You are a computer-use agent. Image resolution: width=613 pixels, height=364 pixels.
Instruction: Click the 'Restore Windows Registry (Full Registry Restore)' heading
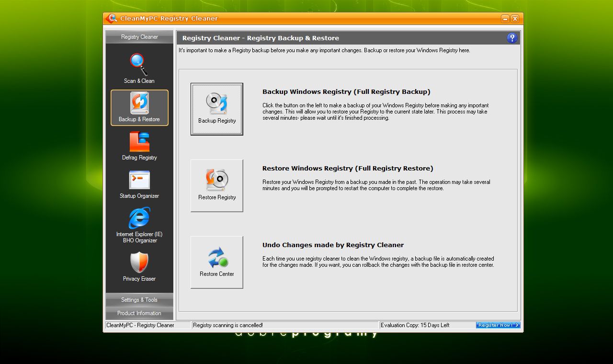coord(348,168)
